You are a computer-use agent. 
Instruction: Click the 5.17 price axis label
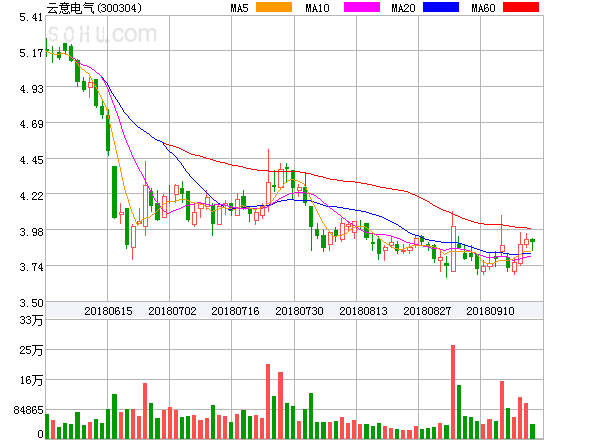tap(31, 53)
